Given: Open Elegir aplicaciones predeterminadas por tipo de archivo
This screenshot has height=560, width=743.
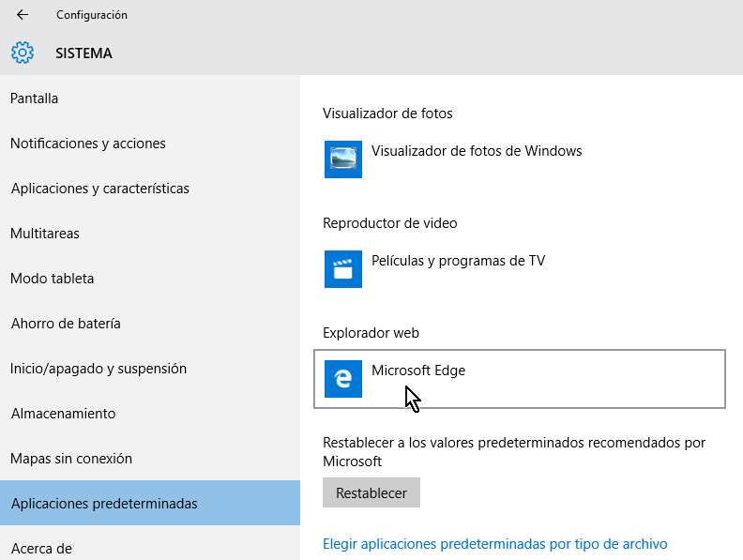Looking at the screenshot, I should point(494,544).
